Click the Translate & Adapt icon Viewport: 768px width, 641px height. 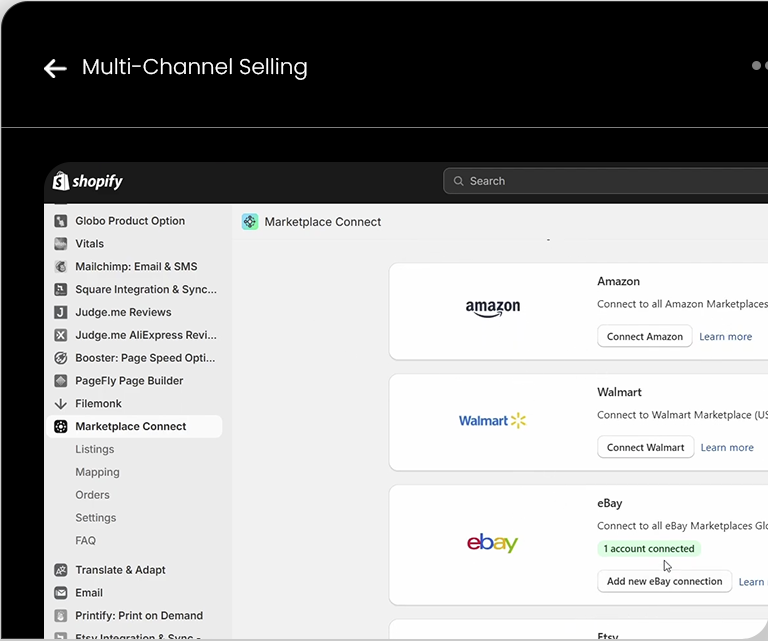(x=61, y=570)
